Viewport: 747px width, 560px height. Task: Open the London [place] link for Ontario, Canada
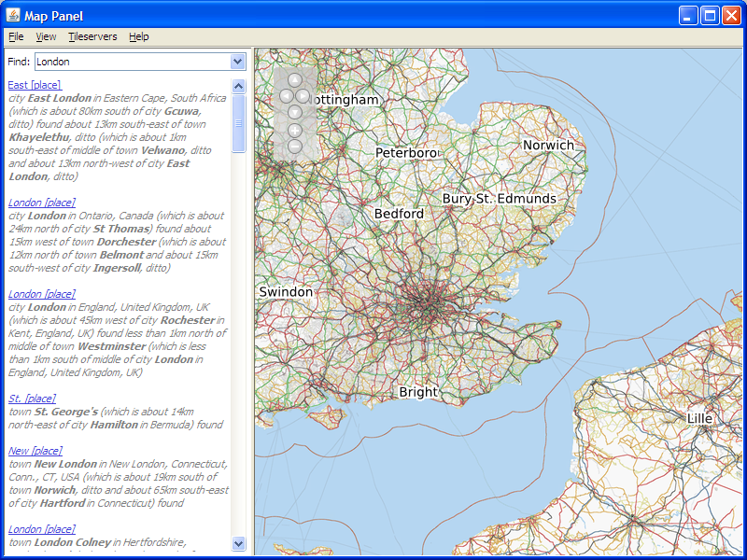click(42, 203)
